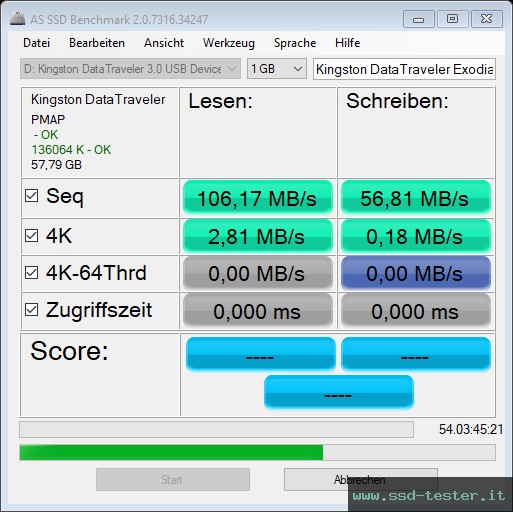
Task: Toggle the 4K-64Thrd test checkbox
Action: coord(31,273)
